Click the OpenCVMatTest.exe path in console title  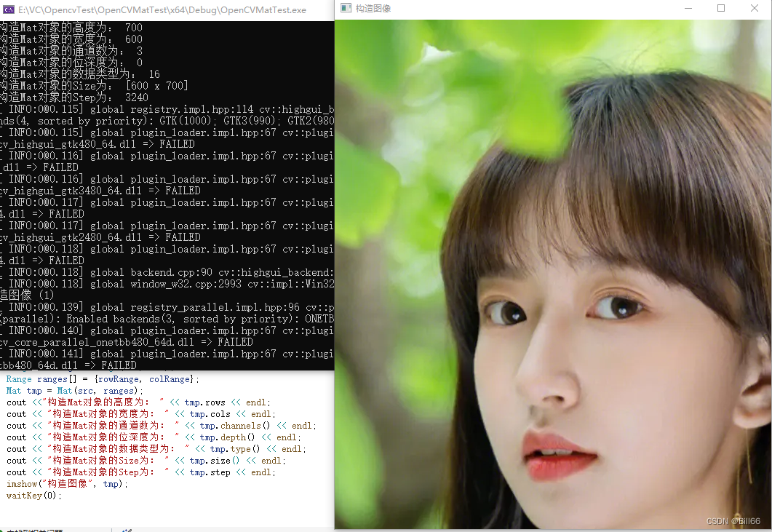tap(162, 10)
